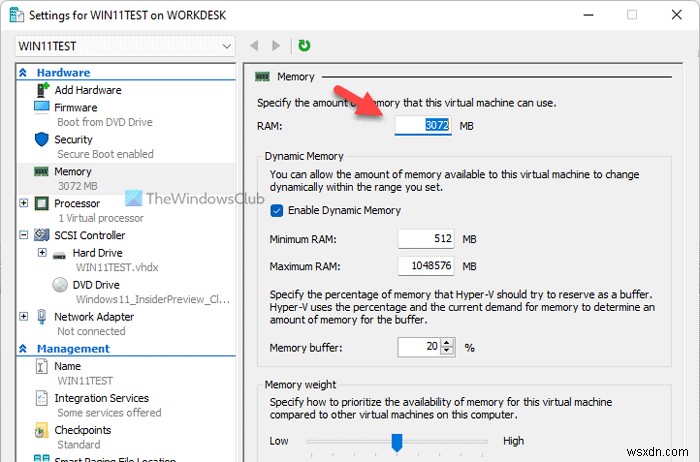Click the Integration Services icon
The image size is (700, 462).
[x=42, y=398]
